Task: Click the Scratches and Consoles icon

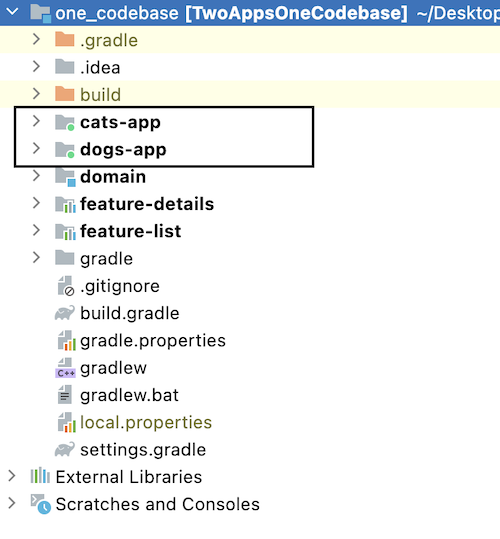Action: pos(41,504)
